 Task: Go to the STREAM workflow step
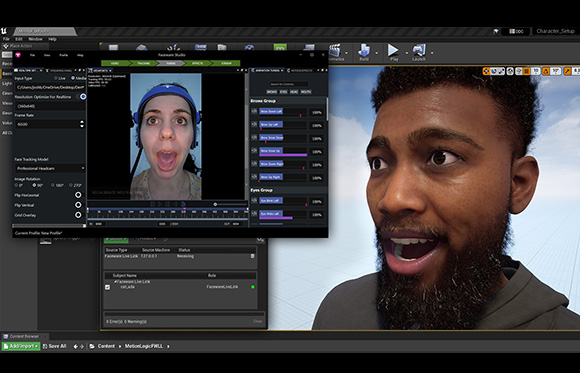pyautogui.click(x=226, y=63)
